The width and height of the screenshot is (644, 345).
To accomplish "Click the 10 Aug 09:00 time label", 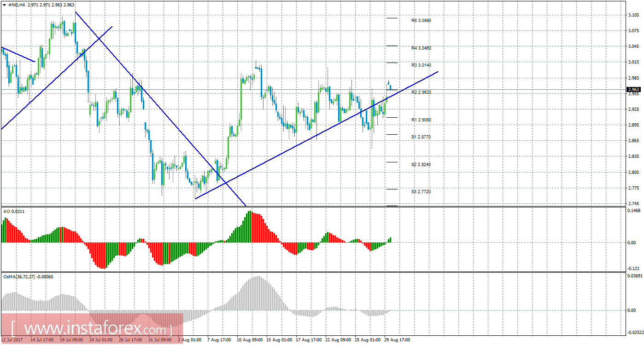I will (249, 340).
